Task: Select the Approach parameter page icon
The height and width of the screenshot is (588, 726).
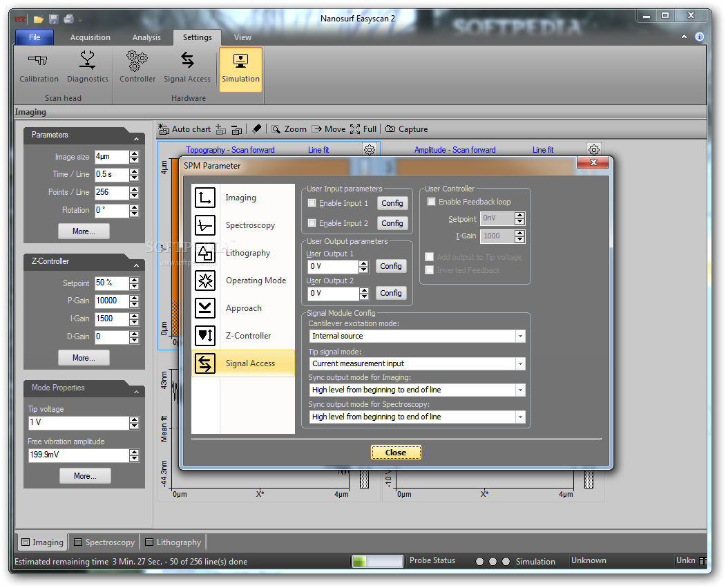Action: pyautogui.click(x=205, y=308)
